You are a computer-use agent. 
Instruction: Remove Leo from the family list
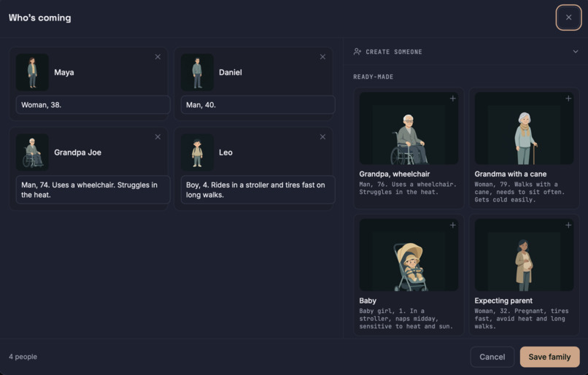[x=322, y=137]
